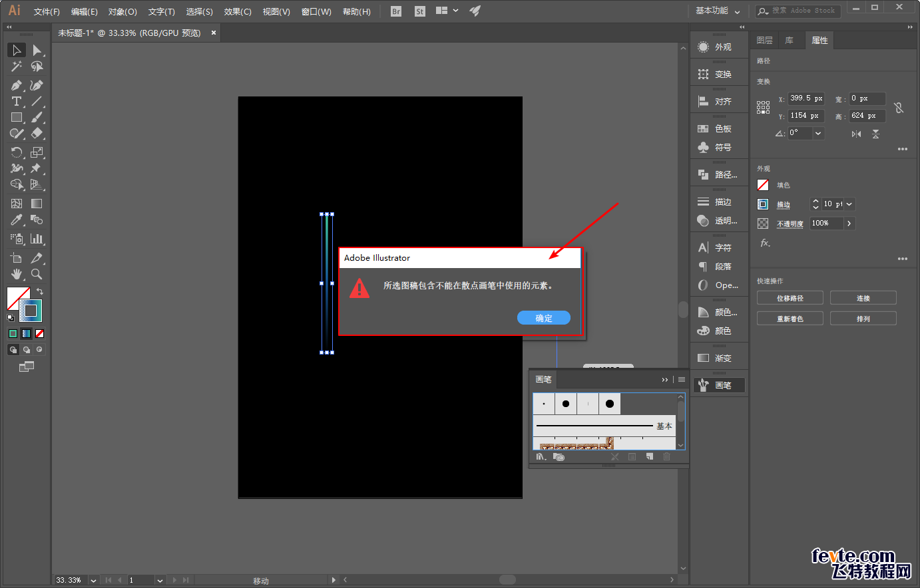
Task: Open the 效果(C) menu
Action: click(238, 11)
